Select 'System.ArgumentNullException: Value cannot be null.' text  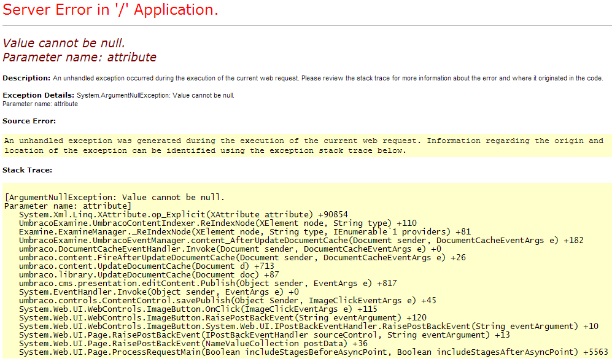[155, 95]
